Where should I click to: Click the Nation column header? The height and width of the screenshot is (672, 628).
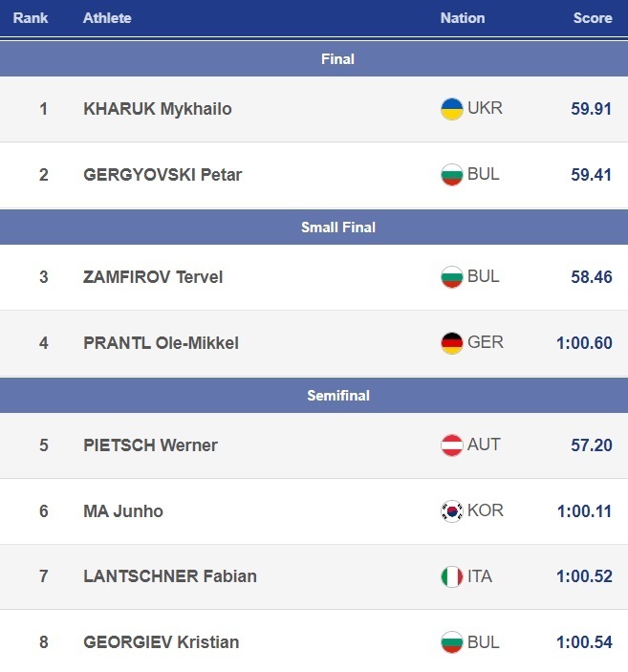(463, 18)
